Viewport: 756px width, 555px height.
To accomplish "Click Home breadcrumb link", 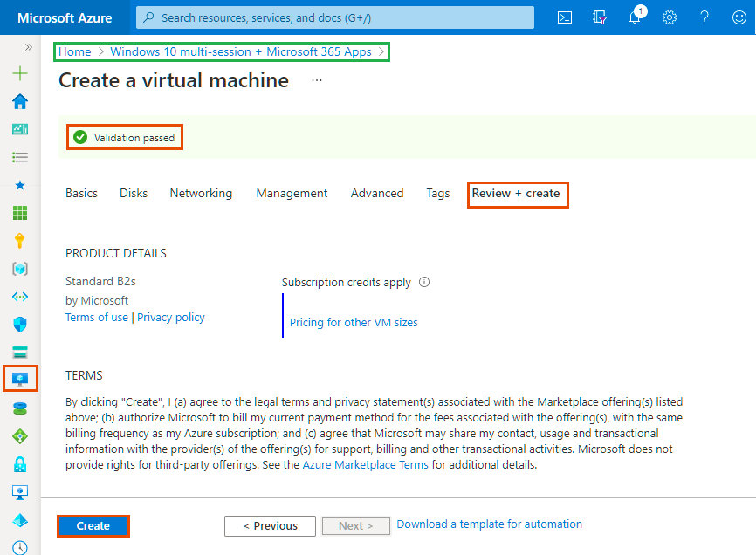I will [x=75, y=51].
